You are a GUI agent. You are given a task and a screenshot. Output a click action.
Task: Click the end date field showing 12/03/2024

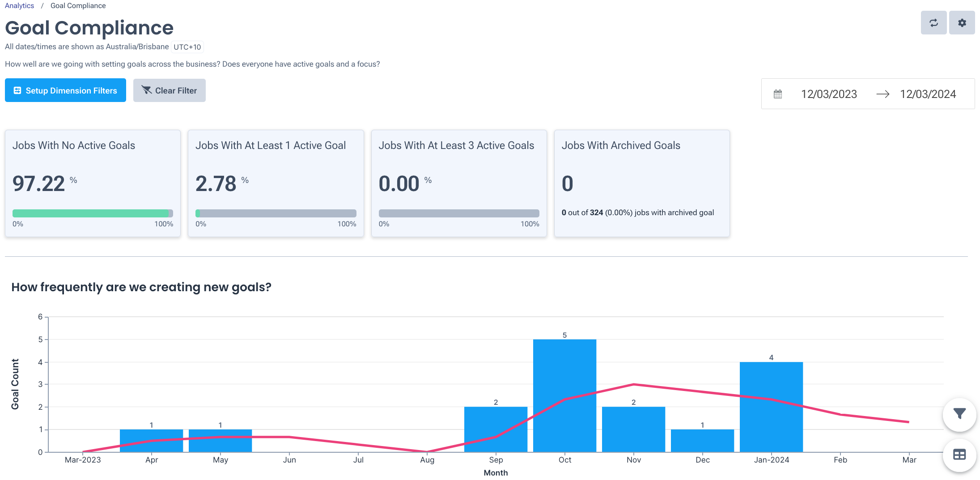tap(928, 94)
